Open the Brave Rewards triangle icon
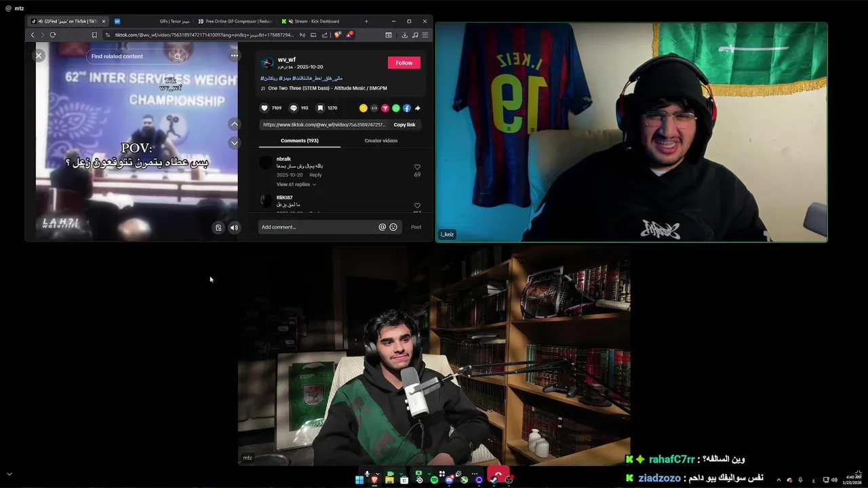The width and height of the screenshot is (868, 488). pyautogui.click(x=349, y=35)
